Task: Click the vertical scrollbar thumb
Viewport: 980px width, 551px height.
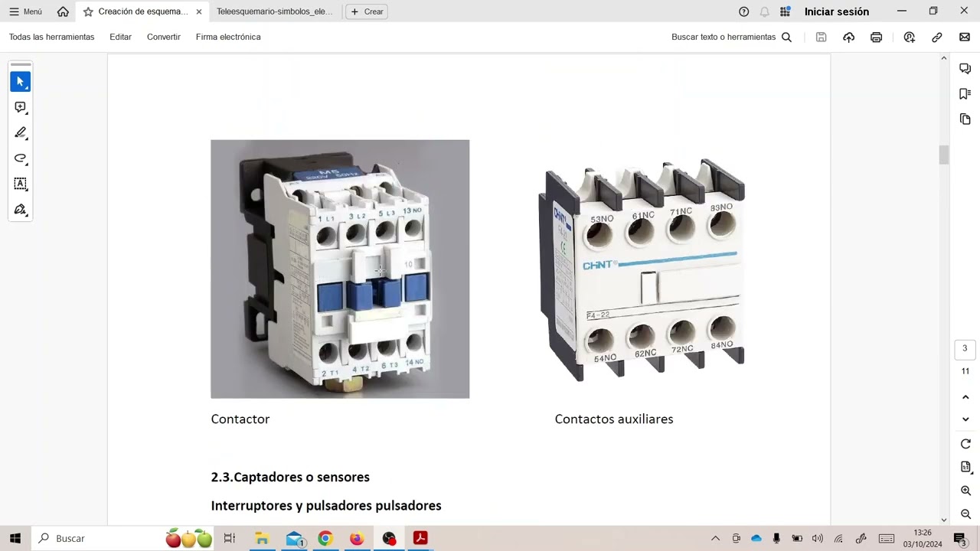Action: pyautogui.click(x=943, y=155)
